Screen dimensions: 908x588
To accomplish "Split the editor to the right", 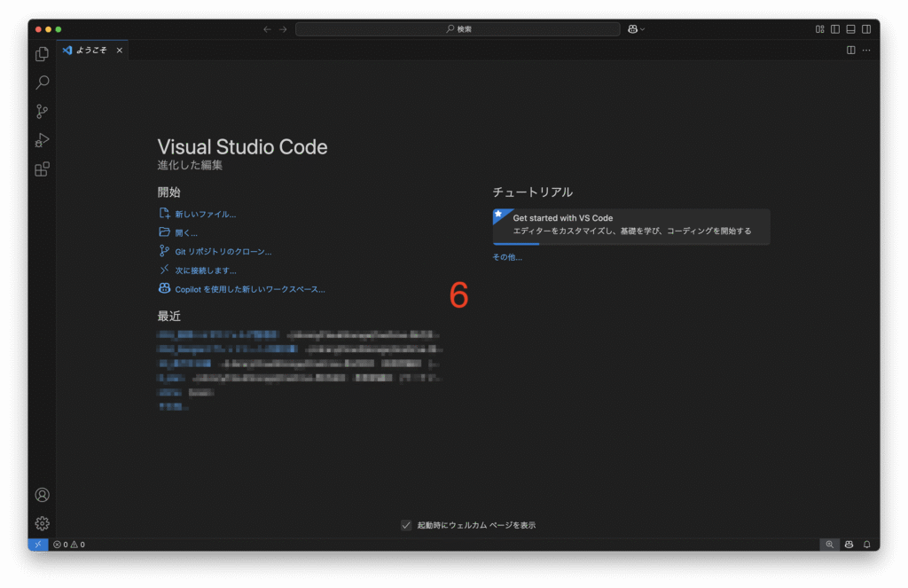I will tap(850, 51).
